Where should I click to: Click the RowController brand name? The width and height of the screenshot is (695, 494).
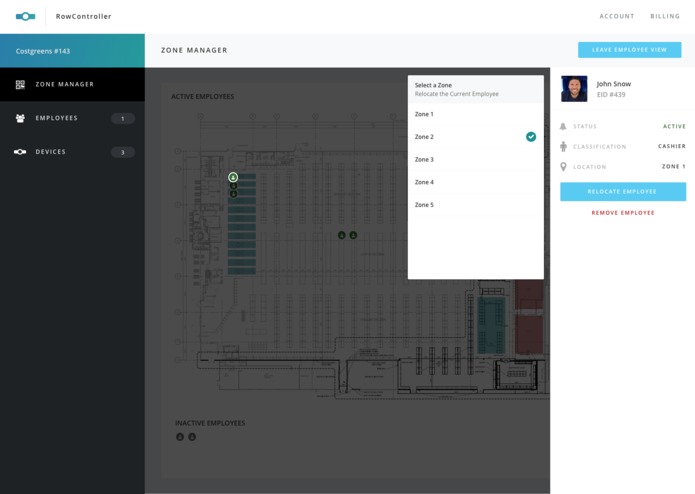(x=83, y=16)
